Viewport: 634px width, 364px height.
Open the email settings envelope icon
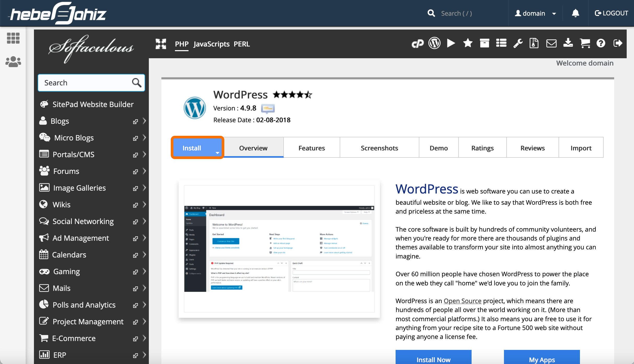click(551, 43)
